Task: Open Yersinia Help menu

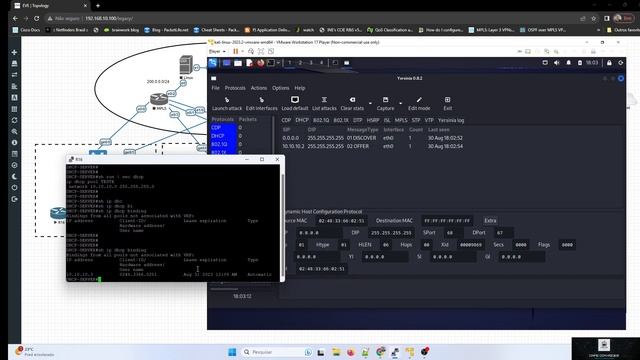Action: [300, 88]
